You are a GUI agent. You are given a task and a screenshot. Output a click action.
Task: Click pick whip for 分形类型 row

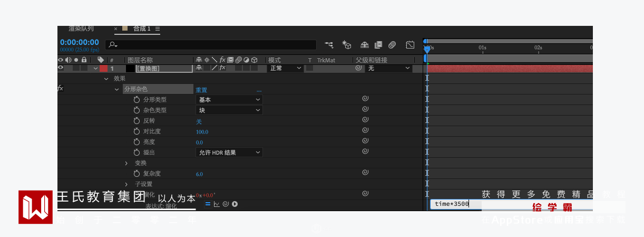(x=365, y=99)
